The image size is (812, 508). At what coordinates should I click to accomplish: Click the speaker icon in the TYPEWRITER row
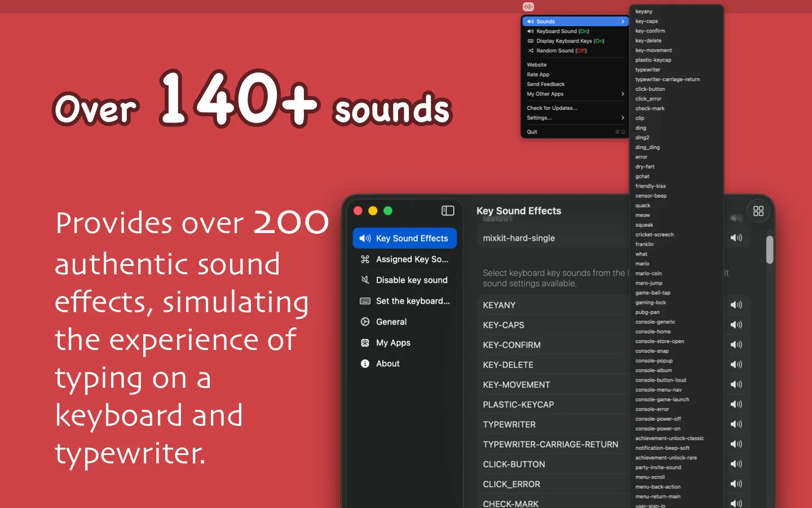click(736, 424)
